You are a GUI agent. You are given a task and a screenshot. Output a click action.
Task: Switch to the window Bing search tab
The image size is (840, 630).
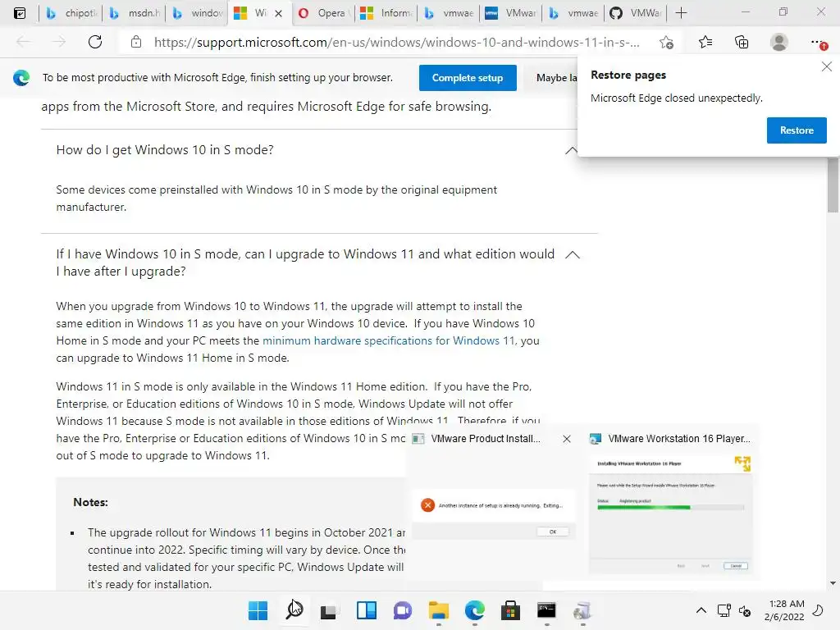tap(197, 13)
